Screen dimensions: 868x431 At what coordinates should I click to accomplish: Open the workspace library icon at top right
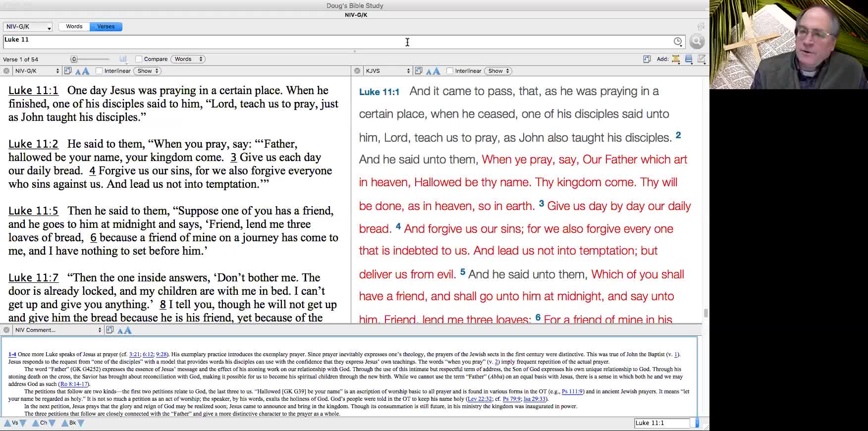(701, 26)
